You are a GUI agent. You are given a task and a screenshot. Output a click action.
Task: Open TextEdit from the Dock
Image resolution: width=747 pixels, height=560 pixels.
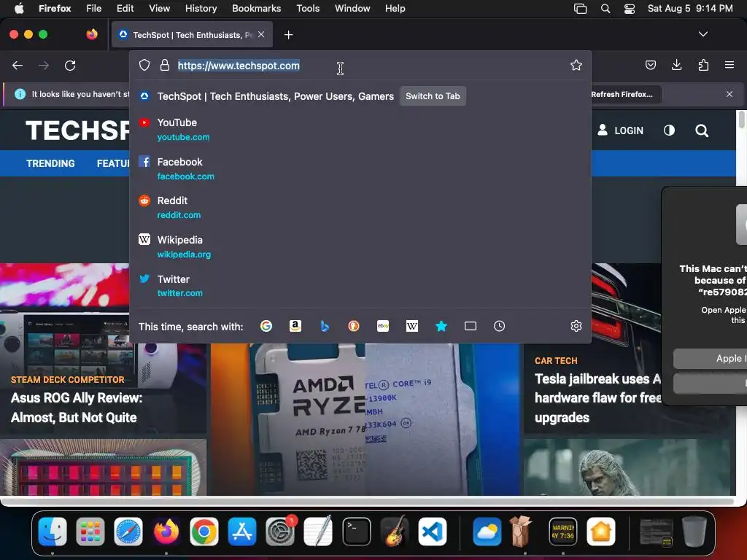pos(318,532)
